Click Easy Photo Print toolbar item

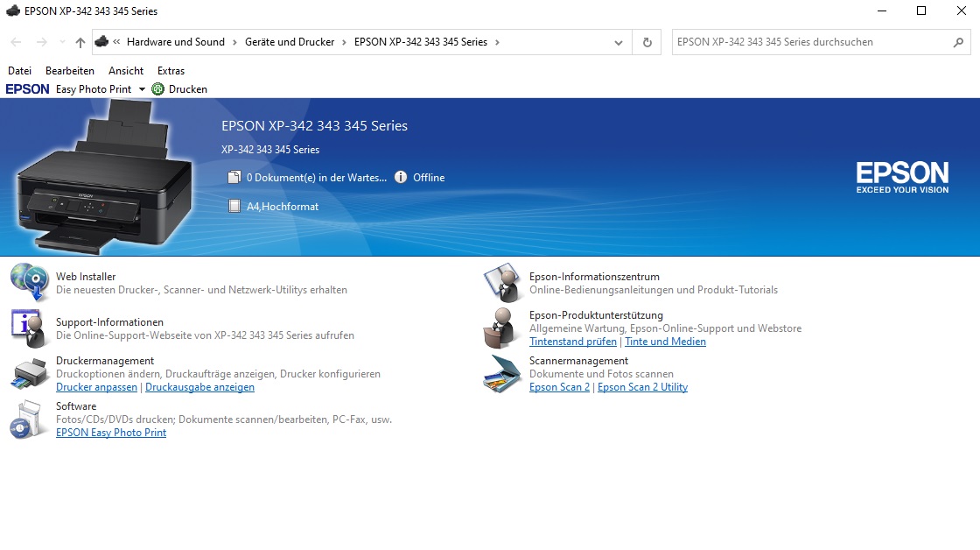pos(93,88)
